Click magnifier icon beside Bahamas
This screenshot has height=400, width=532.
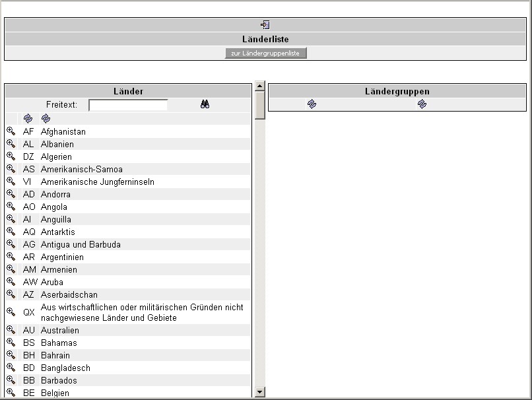coord(11,343)
